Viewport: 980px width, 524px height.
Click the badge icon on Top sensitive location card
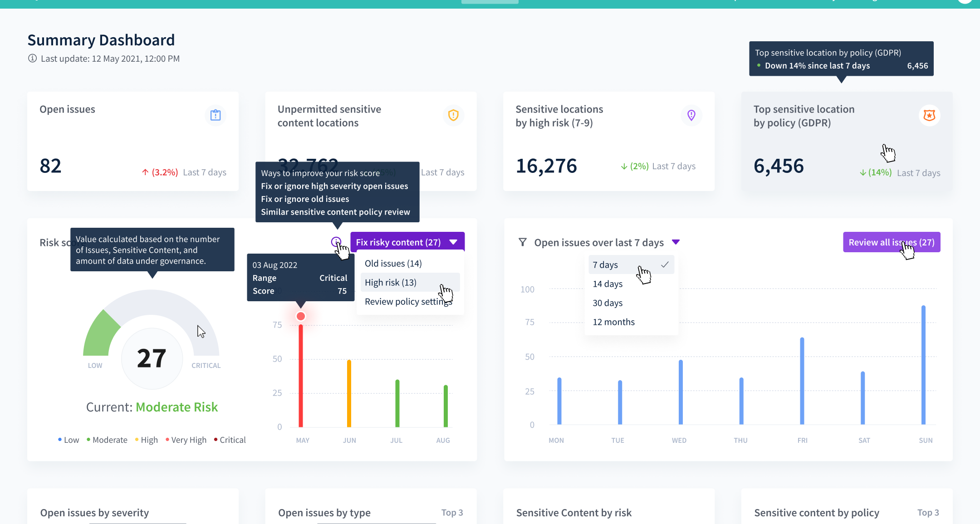click(930, 115)
